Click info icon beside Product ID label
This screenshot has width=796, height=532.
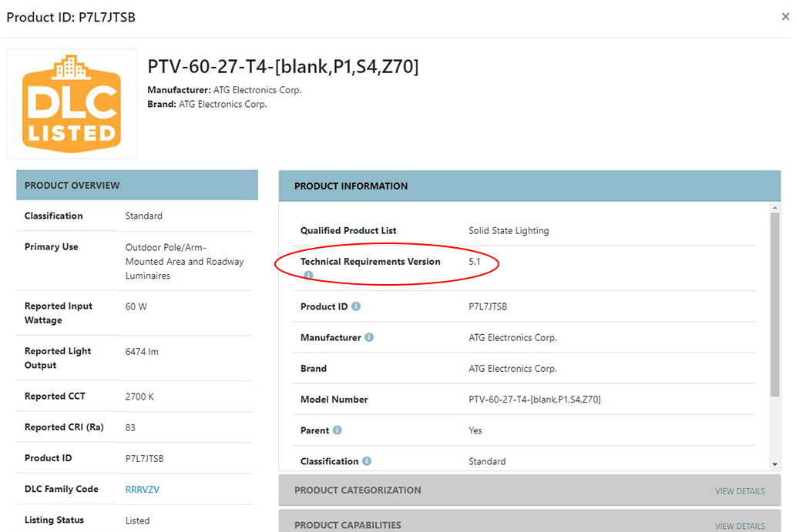356,306
